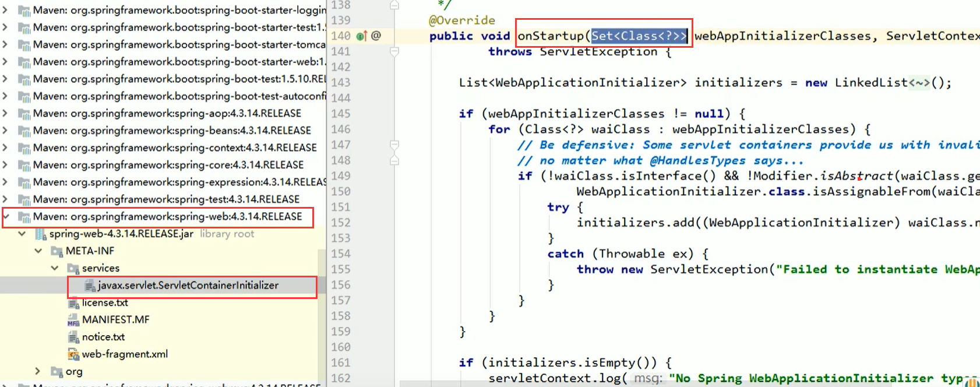The height and width of the screenshot is (387, 980).
Task: Click the notice.txt file icon
Action: [x=73, y=337]
